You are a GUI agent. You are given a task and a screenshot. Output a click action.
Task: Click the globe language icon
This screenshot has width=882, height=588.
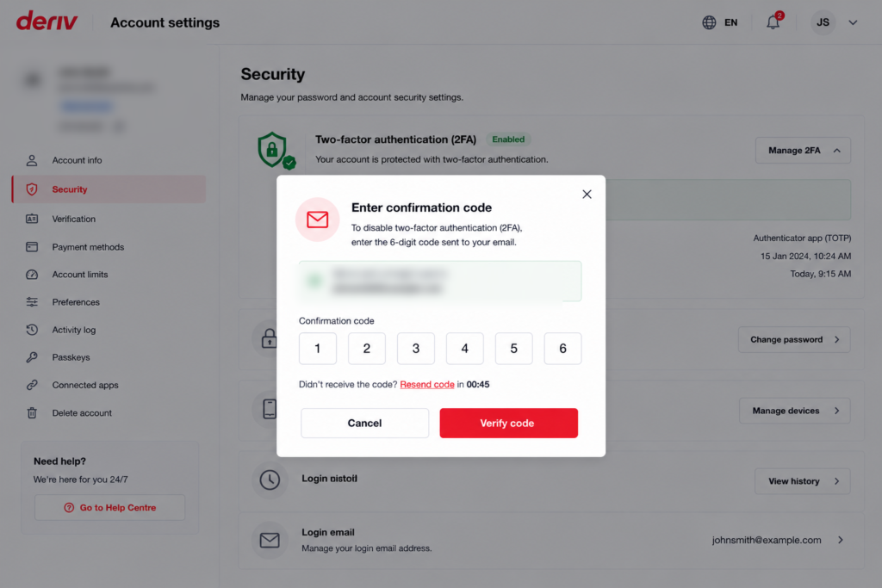(709, 22)
